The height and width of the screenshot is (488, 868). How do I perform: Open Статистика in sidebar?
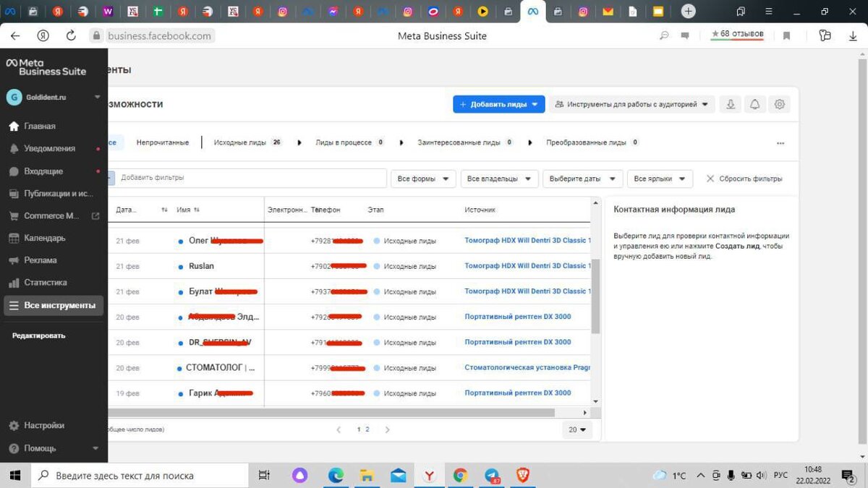[x=45, y=283]
